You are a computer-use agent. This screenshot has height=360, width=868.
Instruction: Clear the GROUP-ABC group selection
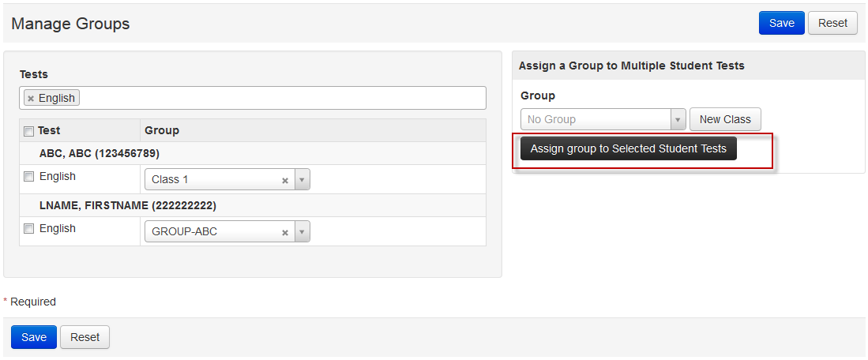pos(285,232)
